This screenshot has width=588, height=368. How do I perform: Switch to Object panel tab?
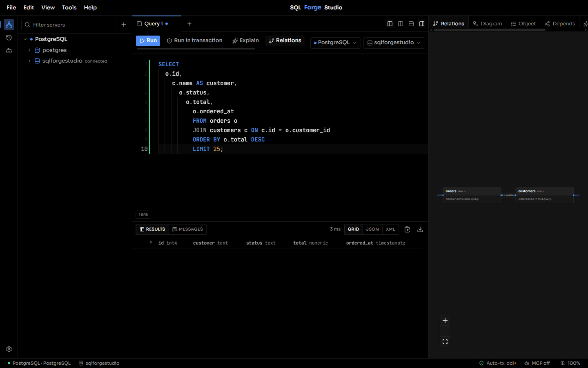point(523,24)
